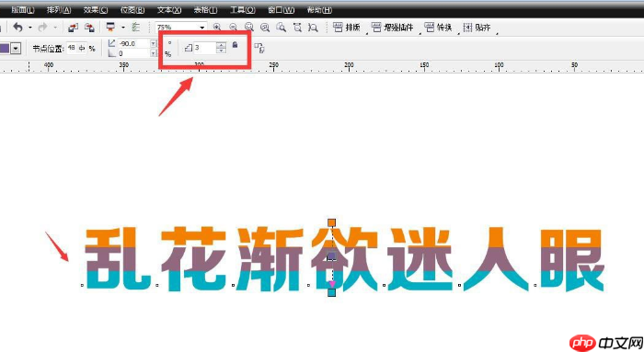Open the 位图(B) menu
The image size is (644, 352).
click(x=132, y=10)
